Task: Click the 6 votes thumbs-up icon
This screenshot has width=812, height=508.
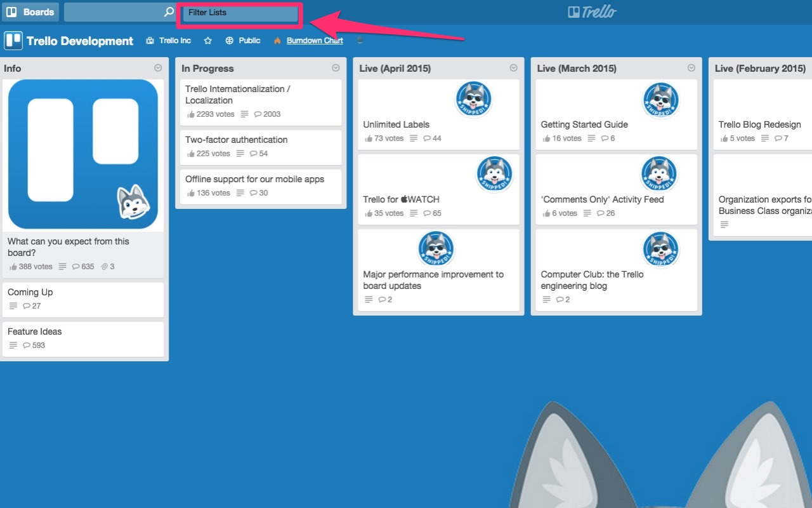Action: click(546, 213)
